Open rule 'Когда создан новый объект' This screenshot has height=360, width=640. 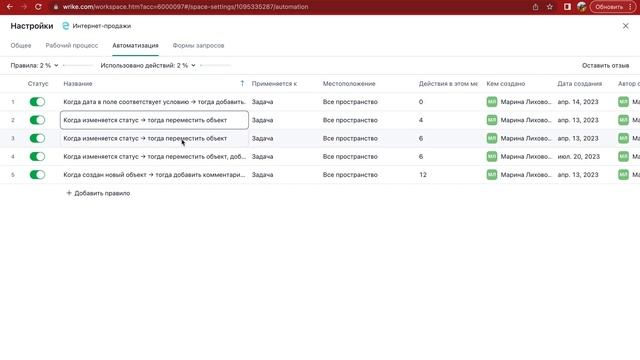(154, 175)
